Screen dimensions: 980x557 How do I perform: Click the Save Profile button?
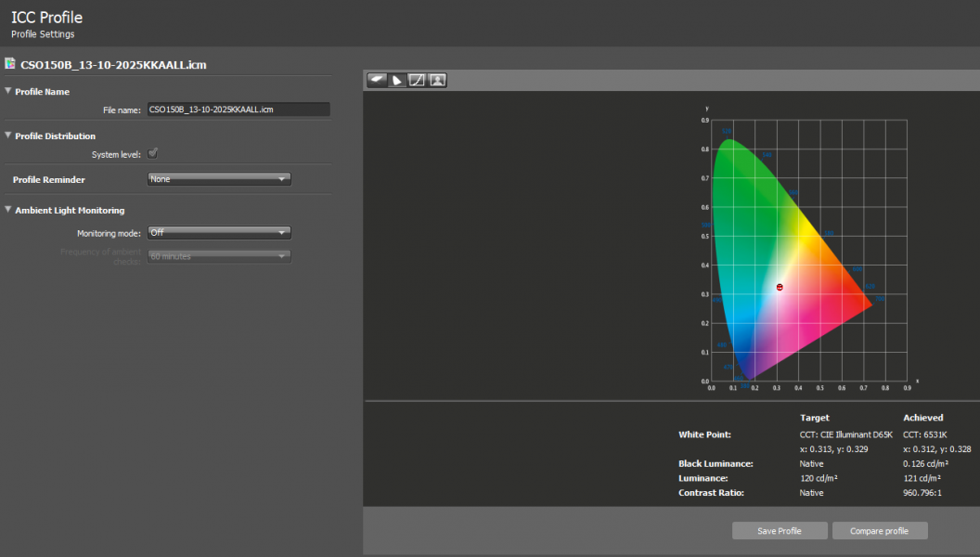tap(780, 531)
